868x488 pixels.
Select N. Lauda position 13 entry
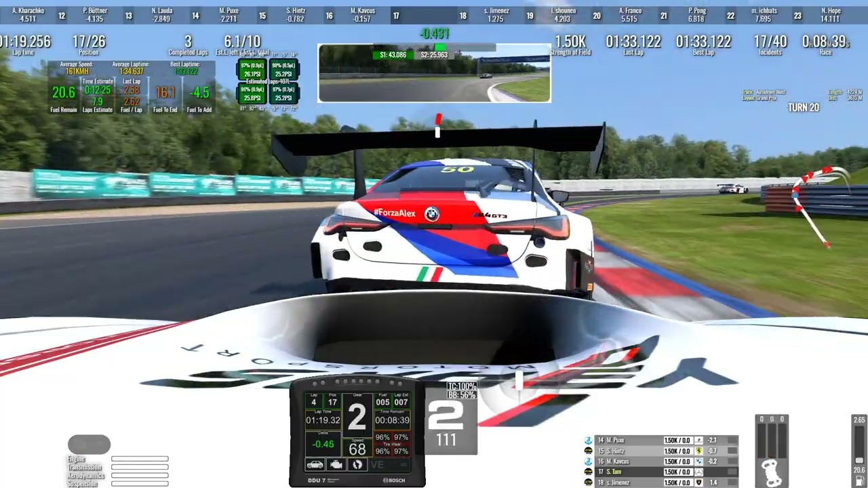[161, 15]
